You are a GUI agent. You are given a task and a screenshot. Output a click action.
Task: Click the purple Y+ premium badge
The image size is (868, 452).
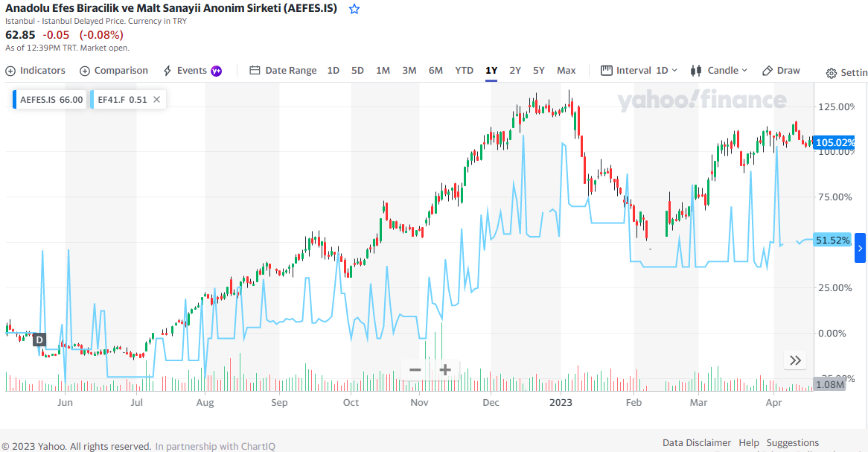pyautogui.click(x=217, y=71)
